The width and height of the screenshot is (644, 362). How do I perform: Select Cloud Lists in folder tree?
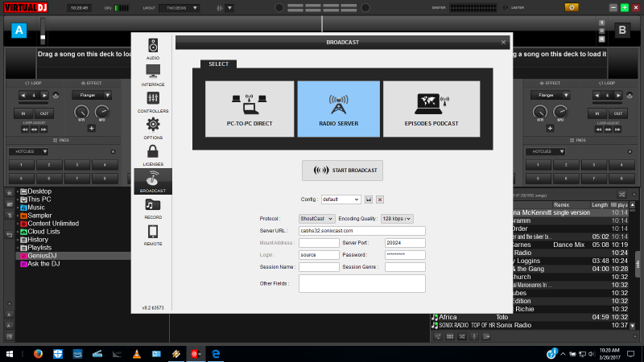click(x=43, y=232)
